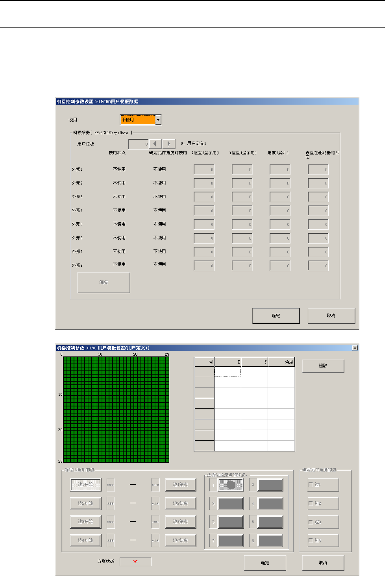This screenshot has height=576, width=392.
Task: Click the 角度(累计) field for 外形7
Action: (x=280, y=252)
